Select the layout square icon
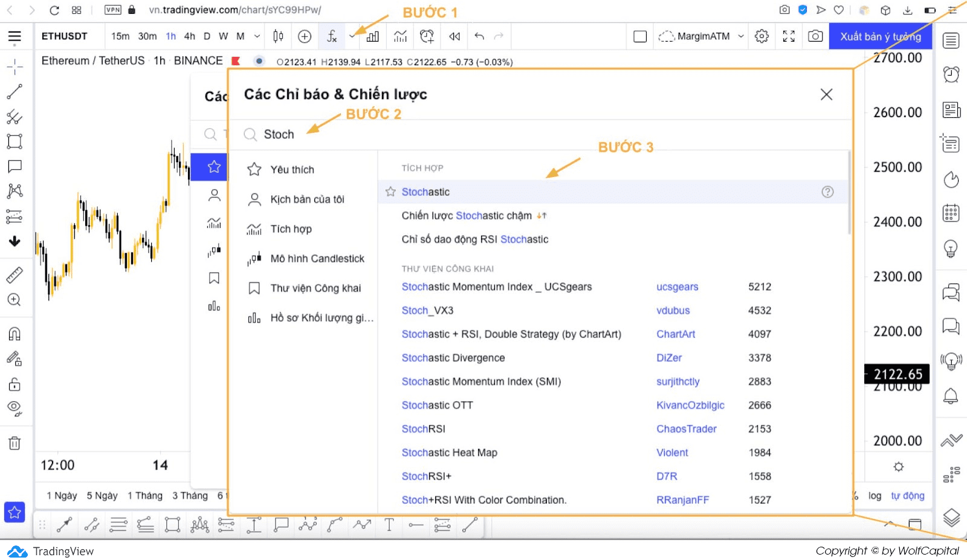967x560 pixels. (x=640, y=36)
